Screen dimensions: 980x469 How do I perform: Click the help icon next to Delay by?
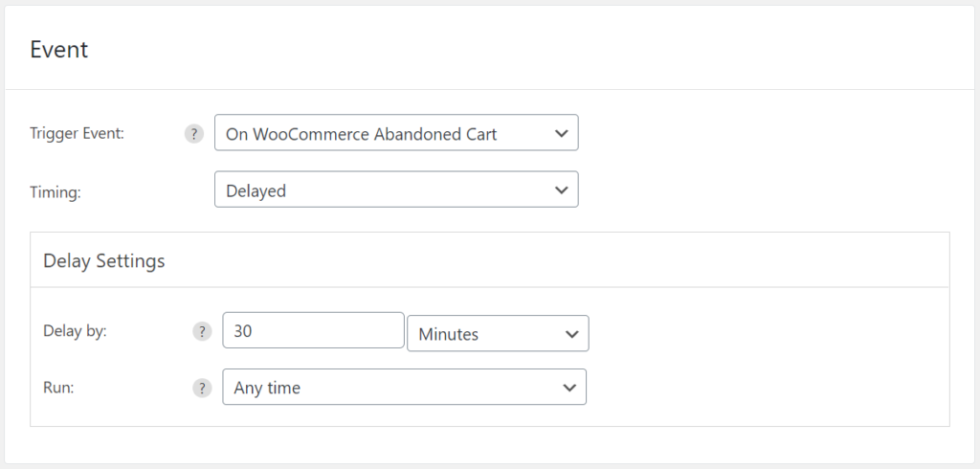pos(202,331)
